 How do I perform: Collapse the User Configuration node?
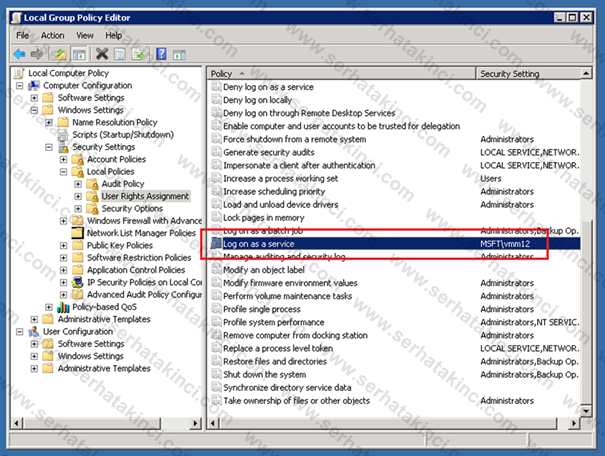pos(20,332)
